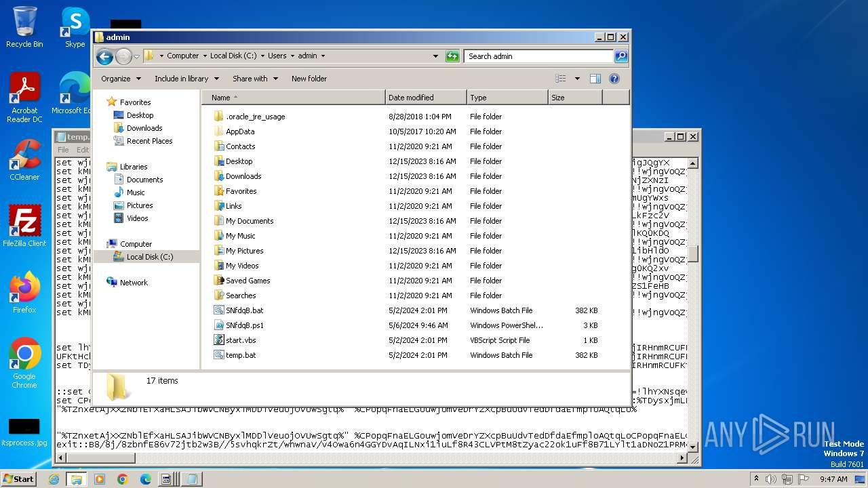The width and height of the screenshot is (868, 488).
Task: Select the Links folder
Action: pyautogui.click(x=233, y=206)
